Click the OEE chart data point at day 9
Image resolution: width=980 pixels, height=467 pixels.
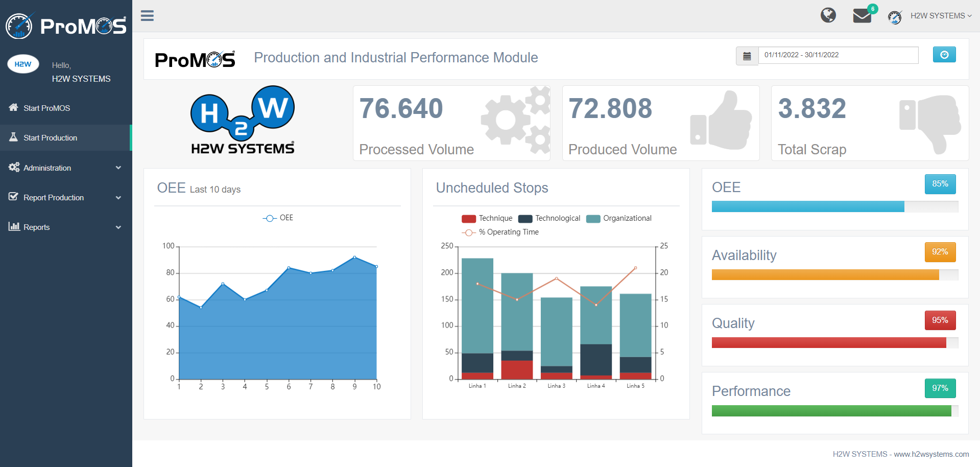pyautogui.click(x=354, y=257)
